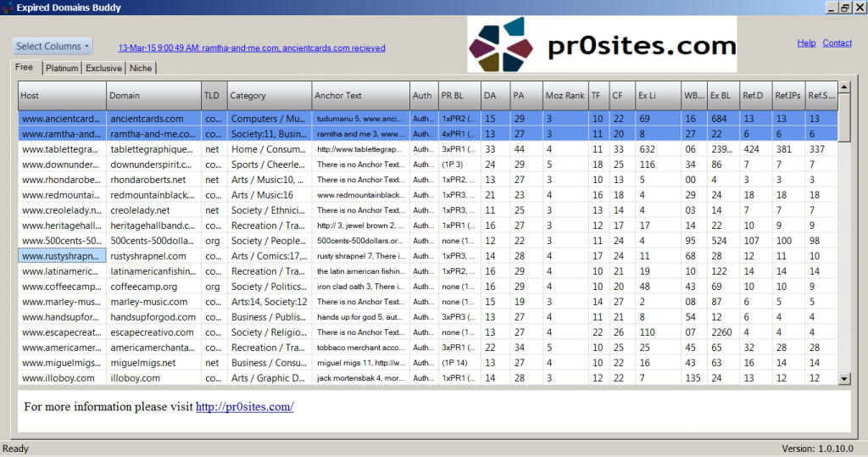The height and width of the screenshot is (457, 868).
Task: Open the Select Columns dropdown
Action: (53, 47)
